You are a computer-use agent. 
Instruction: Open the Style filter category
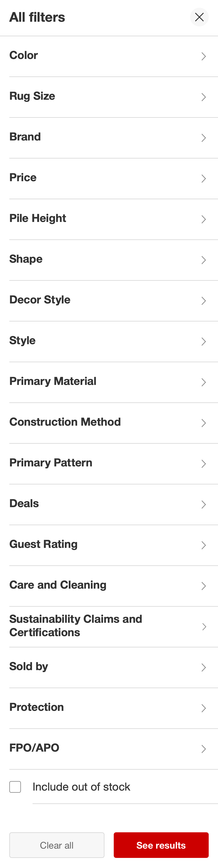[x=109, y=341]
